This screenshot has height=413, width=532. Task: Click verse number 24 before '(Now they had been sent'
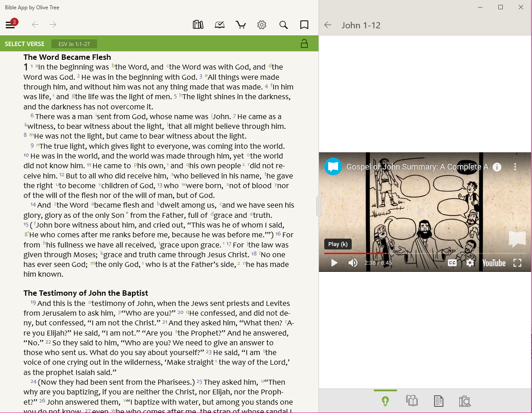(x=33, y=382)
